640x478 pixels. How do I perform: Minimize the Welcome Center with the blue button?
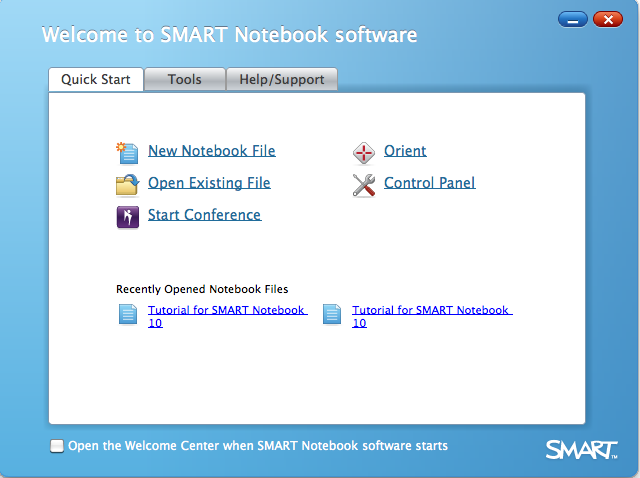tap(573, 20)
